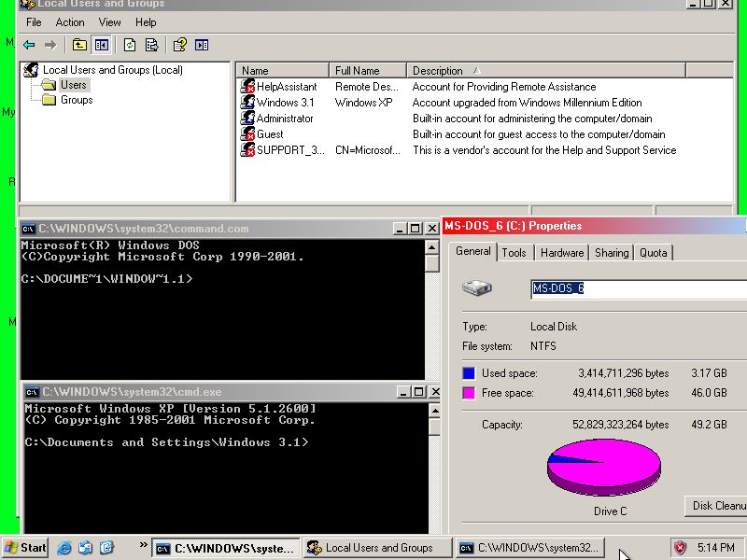This screenshot has height=560, width=747.
Task: Sort by the Name column header
Action: pyautogui.click(x=283, y=71)
